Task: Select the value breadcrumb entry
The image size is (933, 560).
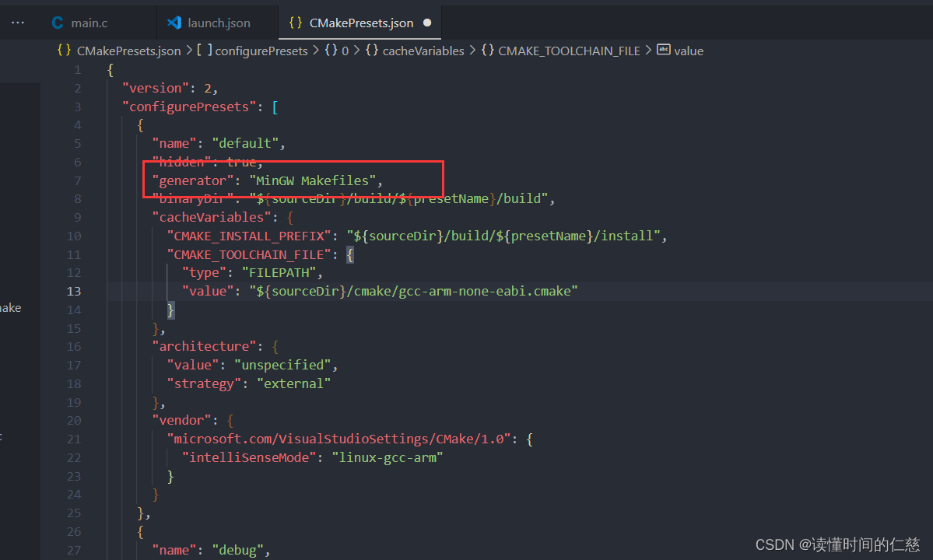Action: (x=691, y=51)
